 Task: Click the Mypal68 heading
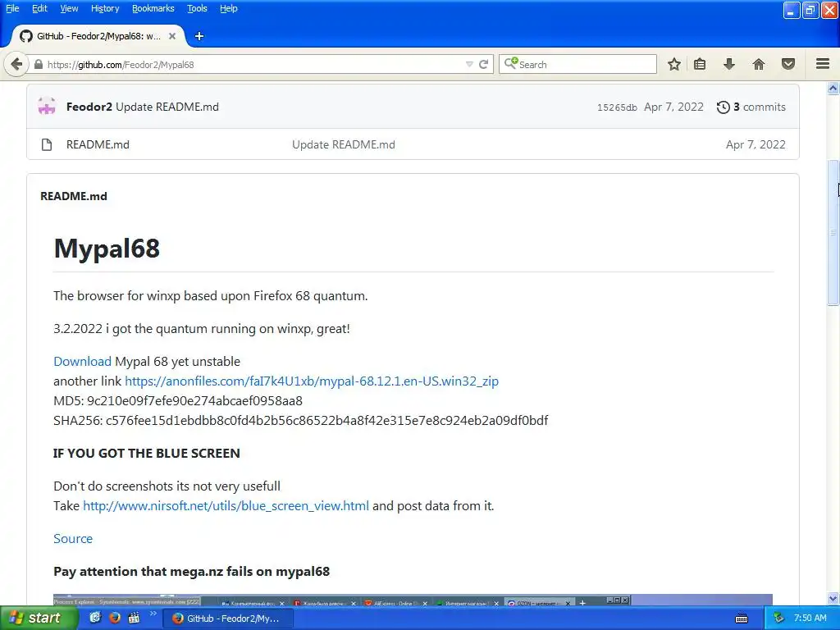click(x=107, y=248)
